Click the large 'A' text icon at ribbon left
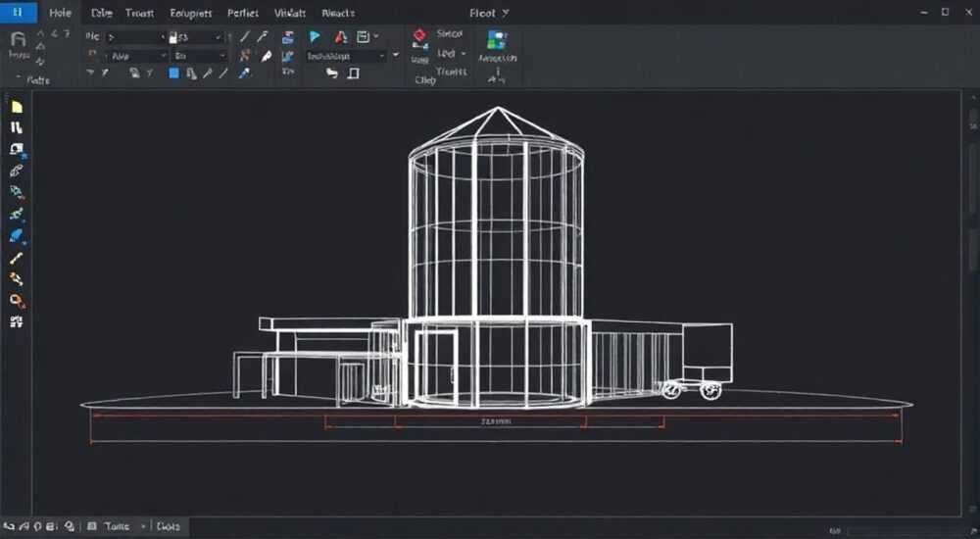The width and height of the screenshot is (980, 539). (x=19, y=39)
